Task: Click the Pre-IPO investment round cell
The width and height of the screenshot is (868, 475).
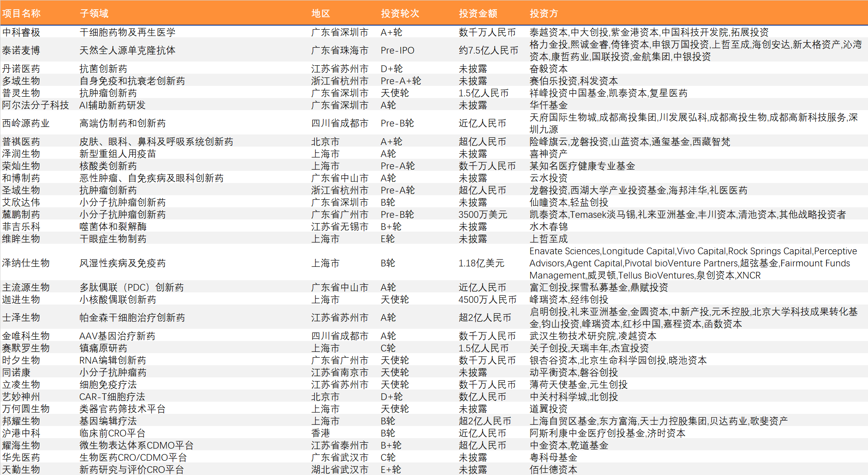Action: pyautogui.click(x=397, y=50)
